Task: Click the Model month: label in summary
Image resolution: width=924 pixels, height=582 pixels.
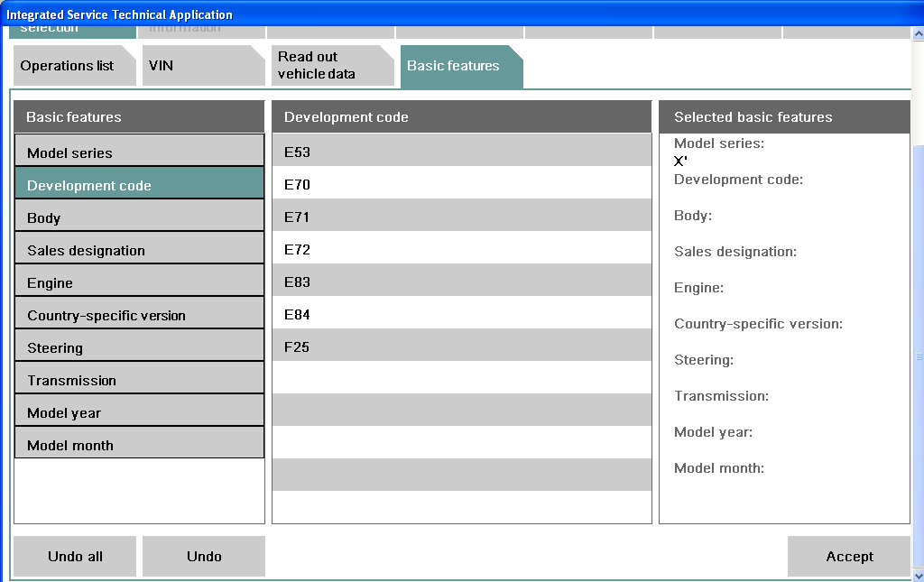Action: [719, 467]
